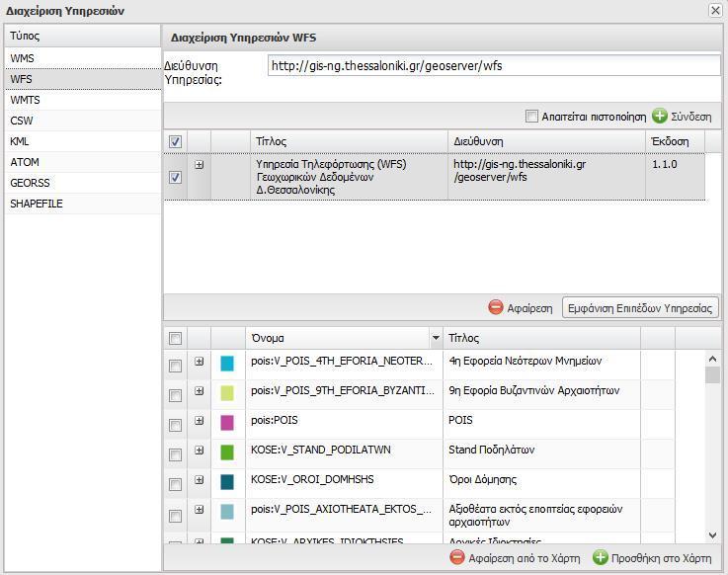This screenshot has width=728, height=575.
Task: Expand the Υπηρεσία Τηλεφόρτωσης (WFS) service row
Action: point(200,164)
